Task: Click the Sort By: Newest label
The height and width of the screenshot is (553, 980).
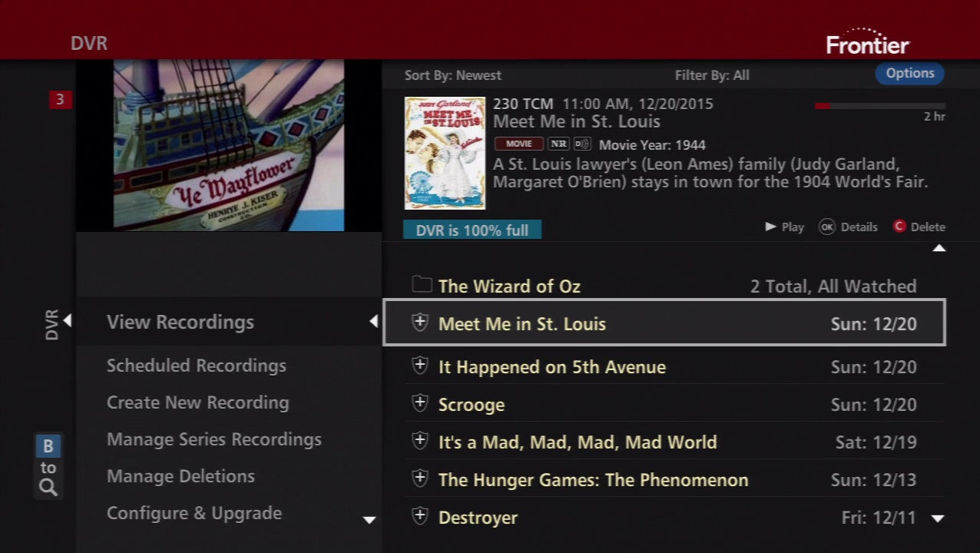Action: pos(452,75)
